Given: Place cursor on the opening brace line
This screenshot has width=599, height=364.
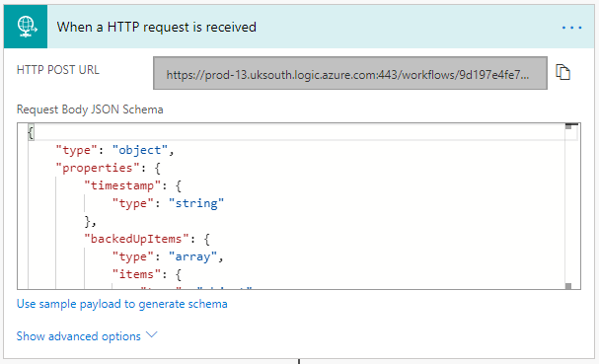Looking at the screenshot, I should (296, 132).
